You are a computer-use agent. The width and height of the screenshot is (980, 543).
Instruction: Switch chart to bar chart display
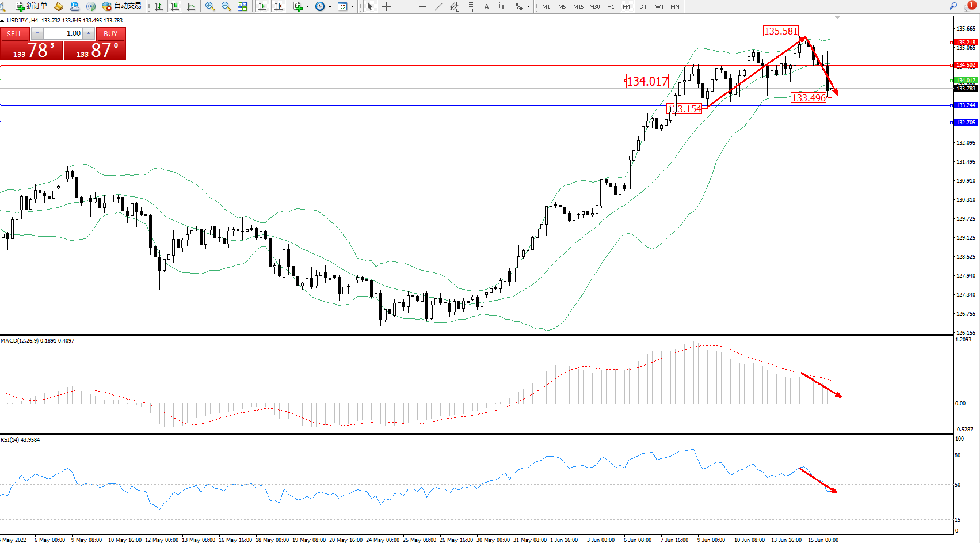159,6
